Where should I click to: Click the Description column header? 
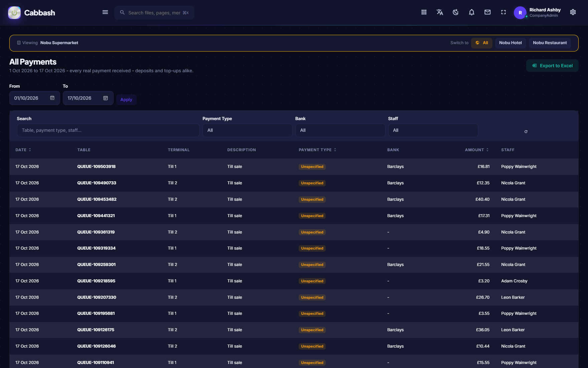(242, 150)
